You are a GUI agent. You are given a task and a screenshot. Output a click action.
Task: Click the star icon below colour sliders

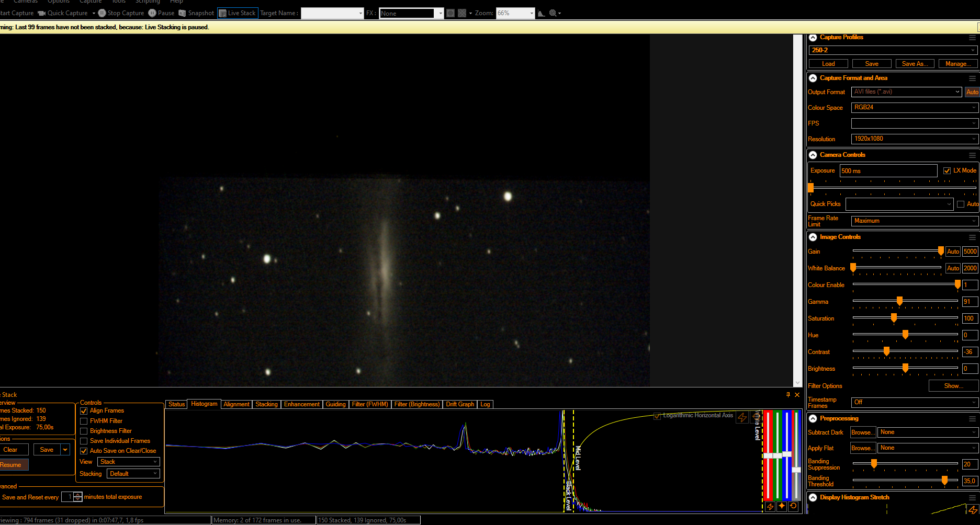[x=782, y=506]
